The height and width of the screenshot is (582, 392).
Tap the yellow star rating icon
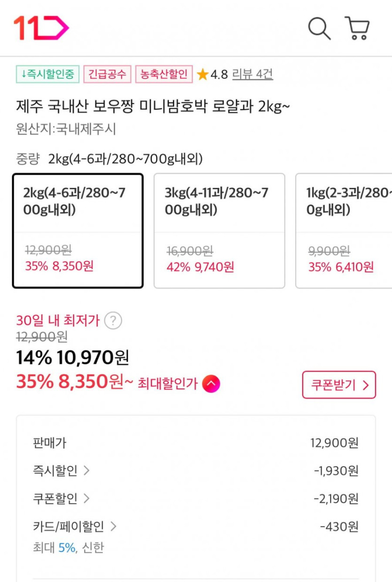[x=202, y=74]
